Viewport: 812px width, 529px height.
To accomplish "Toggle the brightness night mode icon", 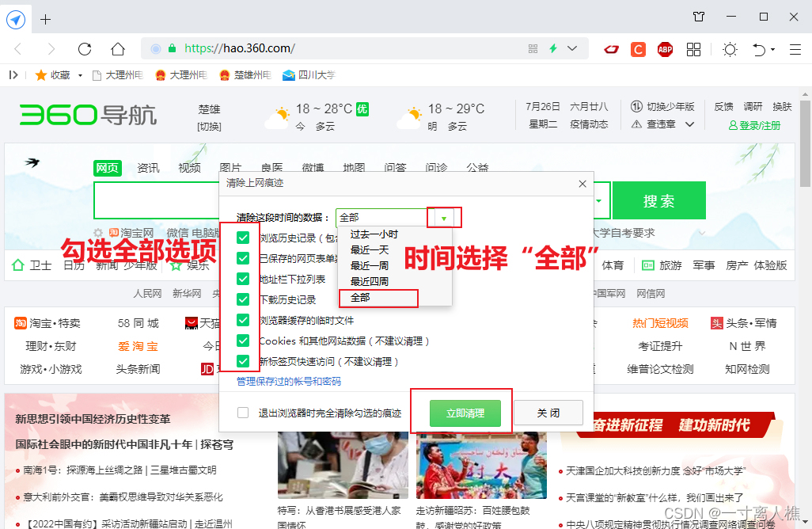I will (730, 49).
